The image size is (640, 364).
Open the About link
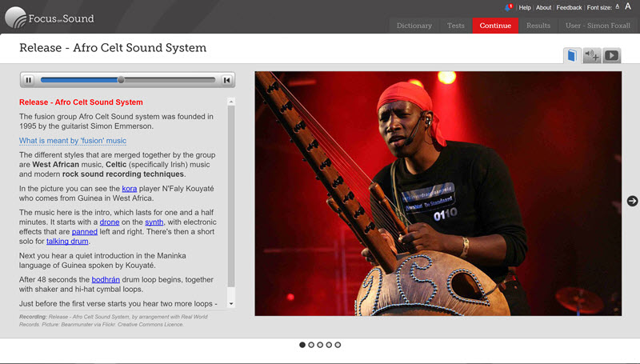tap(543, 7)
